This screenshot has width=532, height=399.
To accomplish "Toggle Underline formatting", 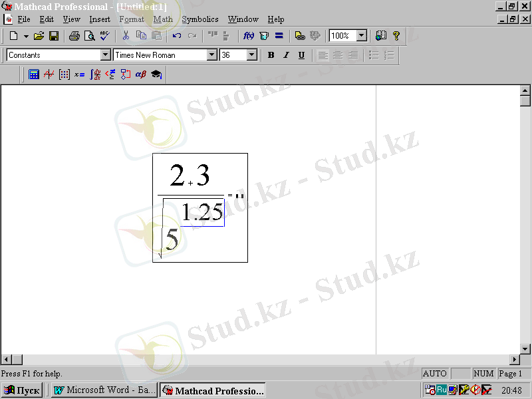I will pyautogui.click(x=301, y=55).
